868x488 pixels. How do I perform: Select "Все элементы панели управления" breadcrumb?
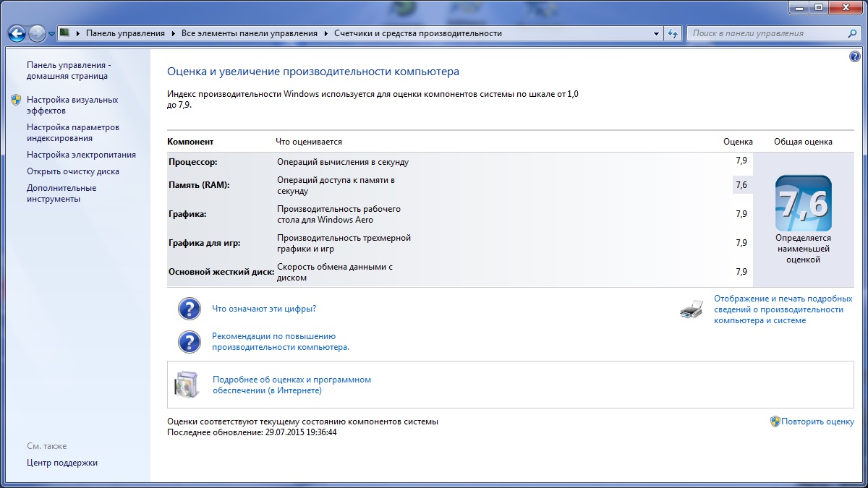[x=249, y=33]
